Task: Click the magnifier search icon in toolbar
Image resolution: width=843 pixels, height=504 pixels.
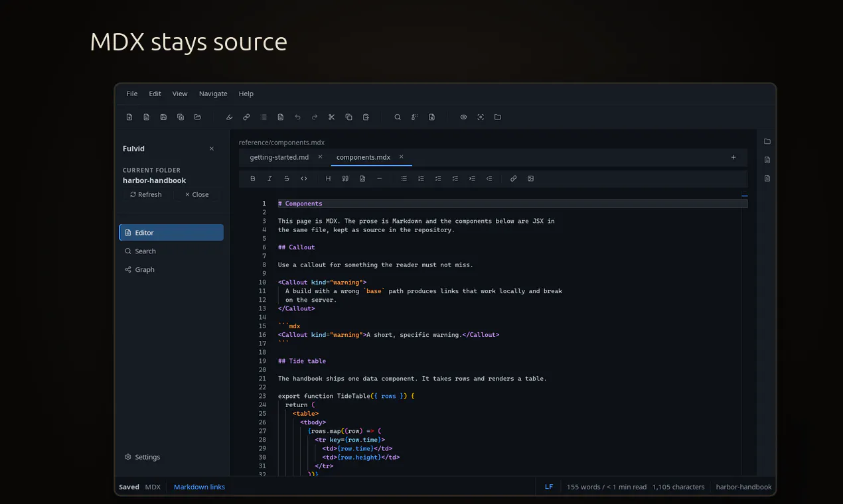Action: click(398, 117)
